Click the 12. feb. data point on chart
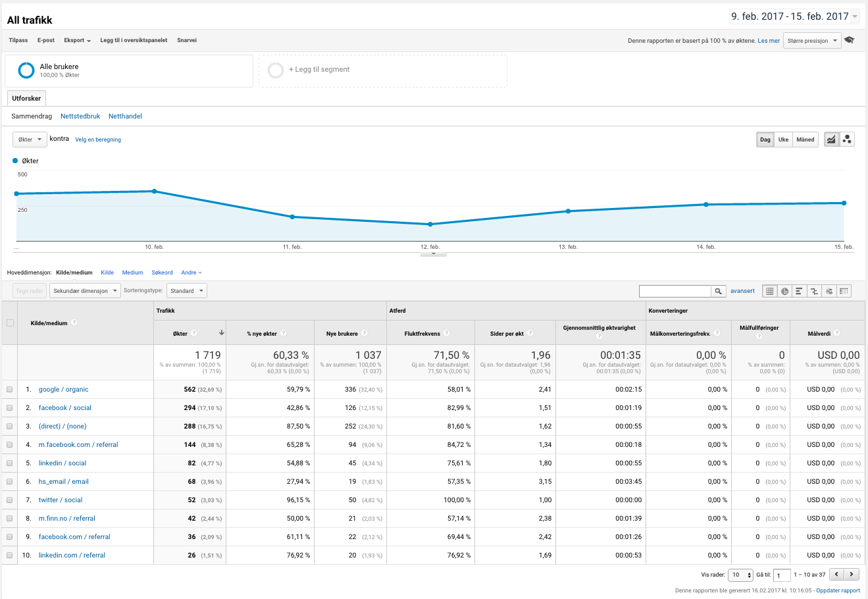Screen dimensions: 868x599 point(430,224)
